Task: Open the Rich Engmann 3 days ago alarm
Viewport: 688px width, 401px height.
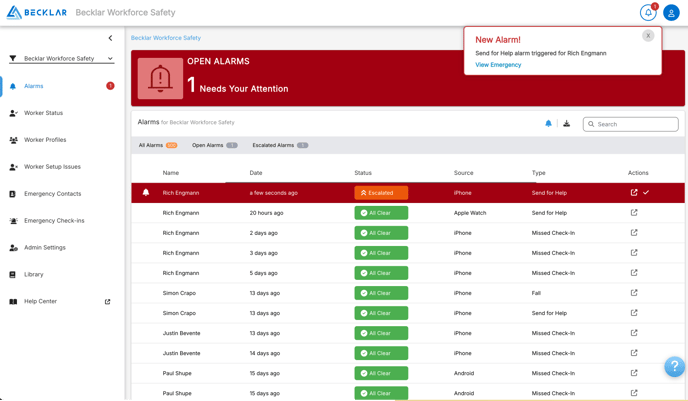Action: (634, 253)
